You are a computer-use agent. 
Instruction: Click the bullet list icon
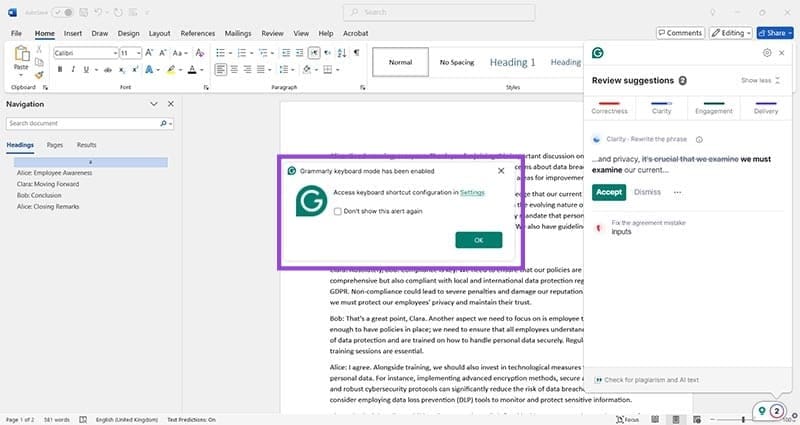click(x=218, y=52)
